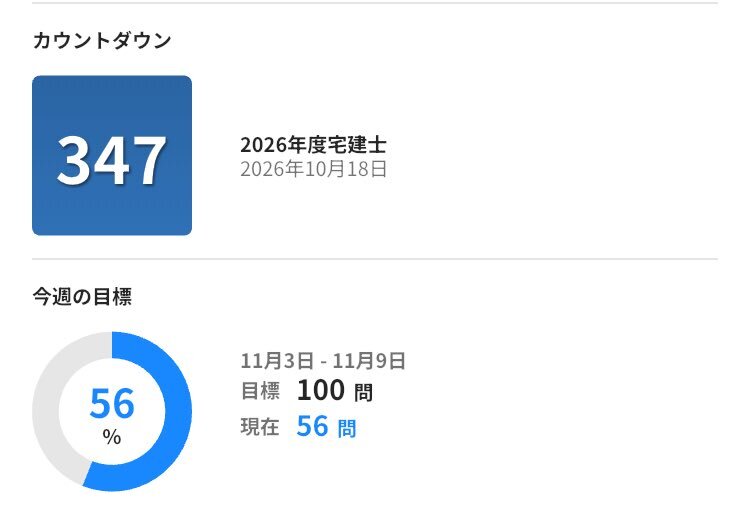The image size is (750, 511).
Task: Click the カウントダウン section heading
Action: (102, 41)
